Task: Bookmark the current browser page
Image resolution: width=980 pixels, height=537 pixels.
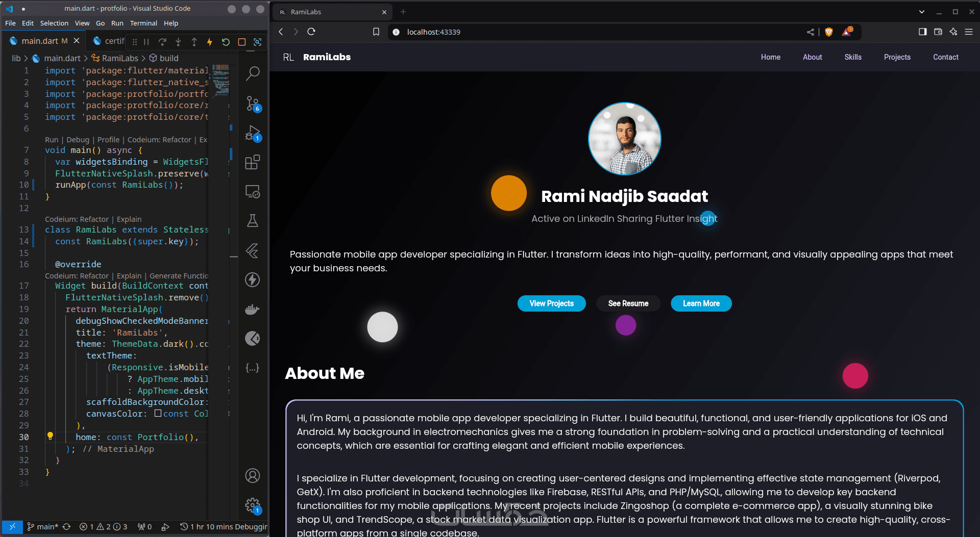Action: 376,32
